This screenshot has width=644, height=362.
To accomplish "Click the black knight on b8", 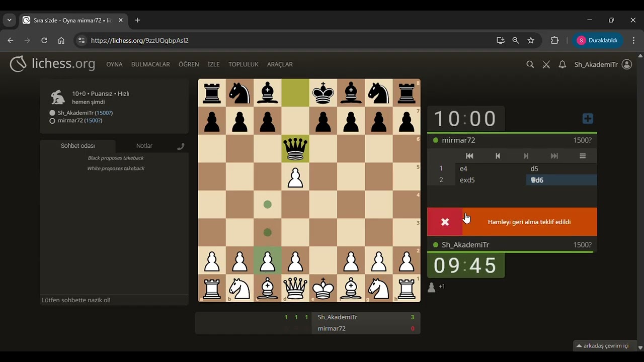I will 240,93.
